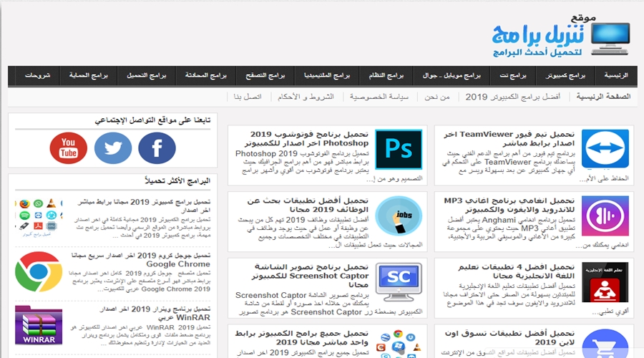
Task: Open the Facebook social icon
Action: pos(157,148)
